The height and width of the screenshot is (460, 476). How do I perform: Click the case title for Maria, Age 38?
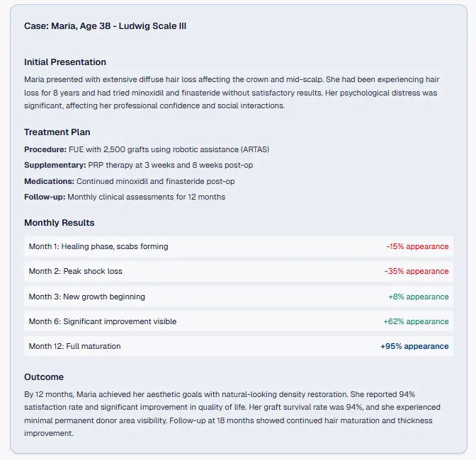pos(105,26)
